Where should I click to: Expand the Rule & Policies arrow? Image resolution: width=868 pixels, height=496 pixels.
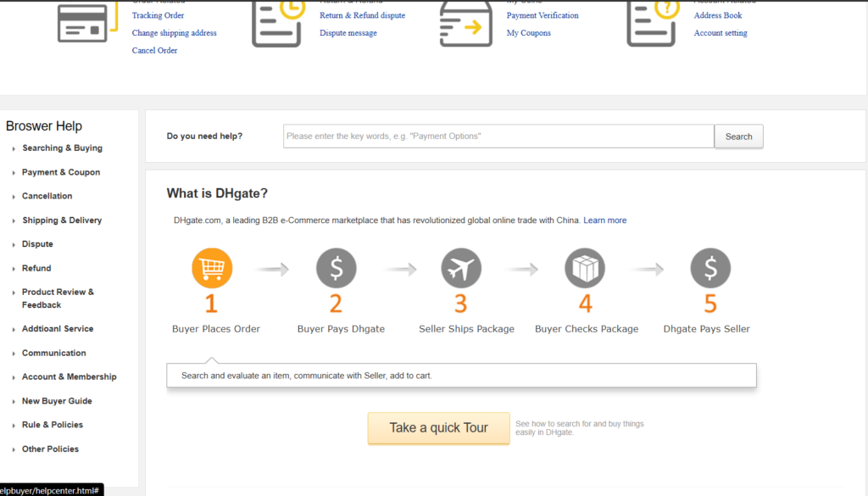click(14, 426)
